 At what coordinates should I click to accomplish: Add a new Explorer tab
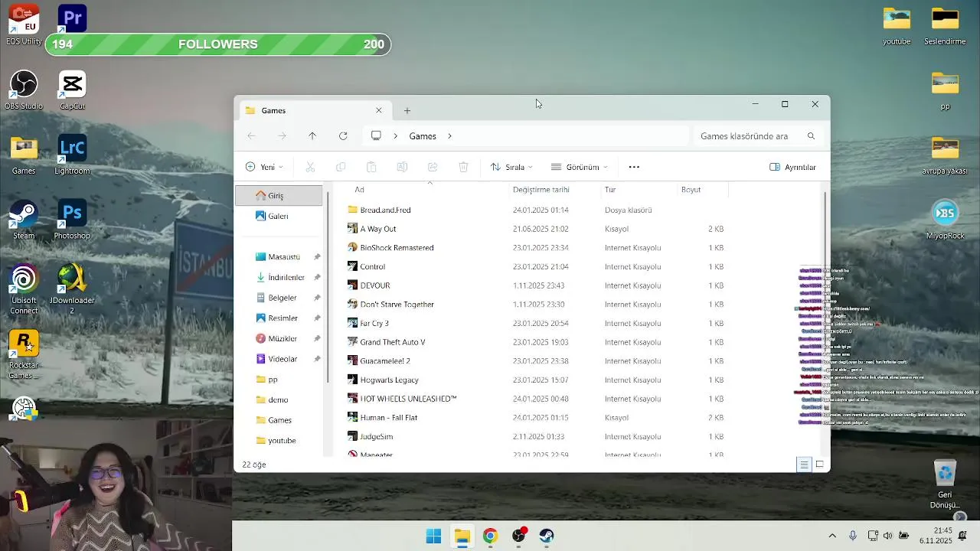(x=407, y=110)
